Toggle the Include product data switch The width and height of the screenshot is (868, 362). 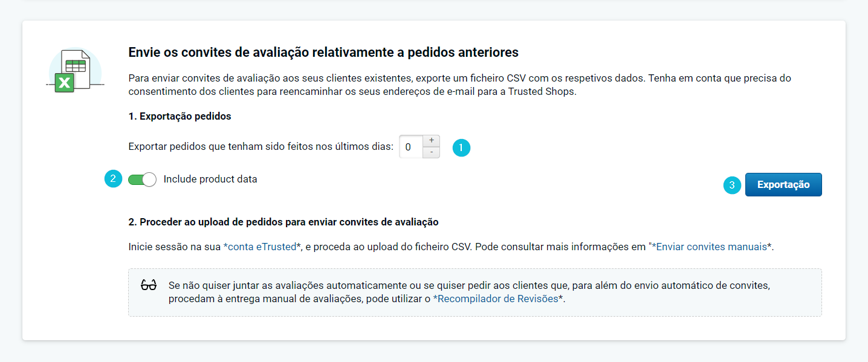point(142,179)
